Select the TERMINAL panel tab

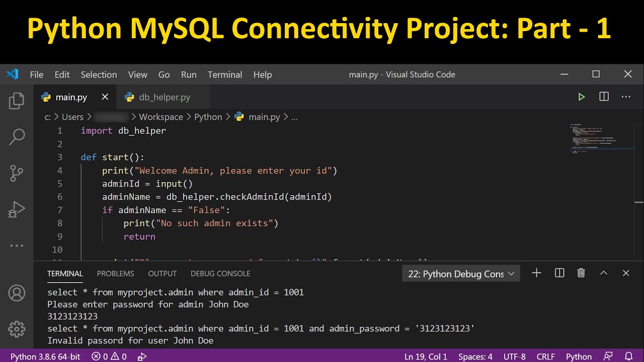pos(65,274)
